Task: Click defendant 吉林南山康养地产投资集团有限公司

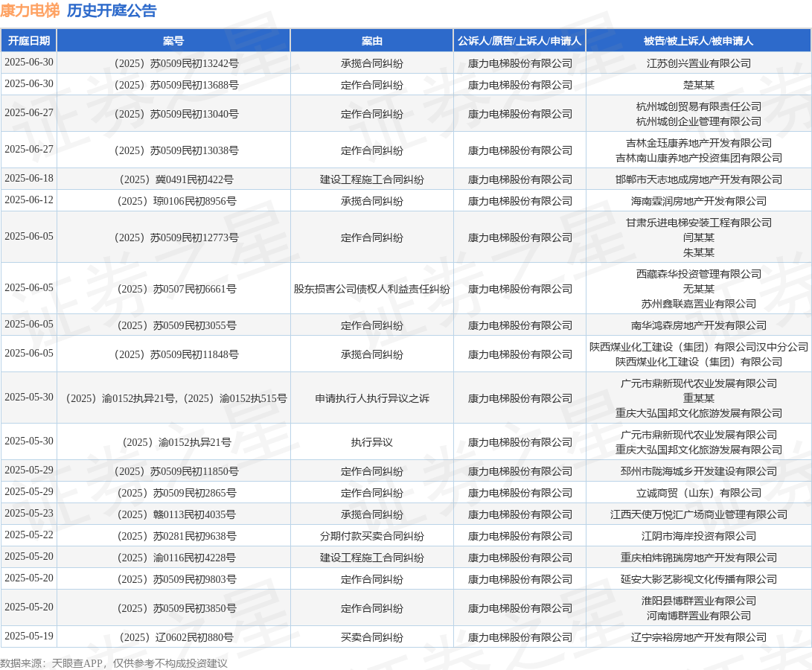Action: [699, 158]
